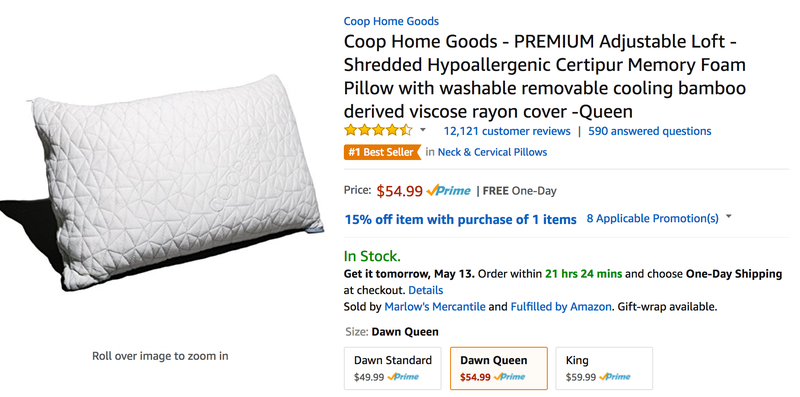Click the Prime logo in Dawn Standard option
The width and height of the screenshot is (800, 397).
pos(403,377)
